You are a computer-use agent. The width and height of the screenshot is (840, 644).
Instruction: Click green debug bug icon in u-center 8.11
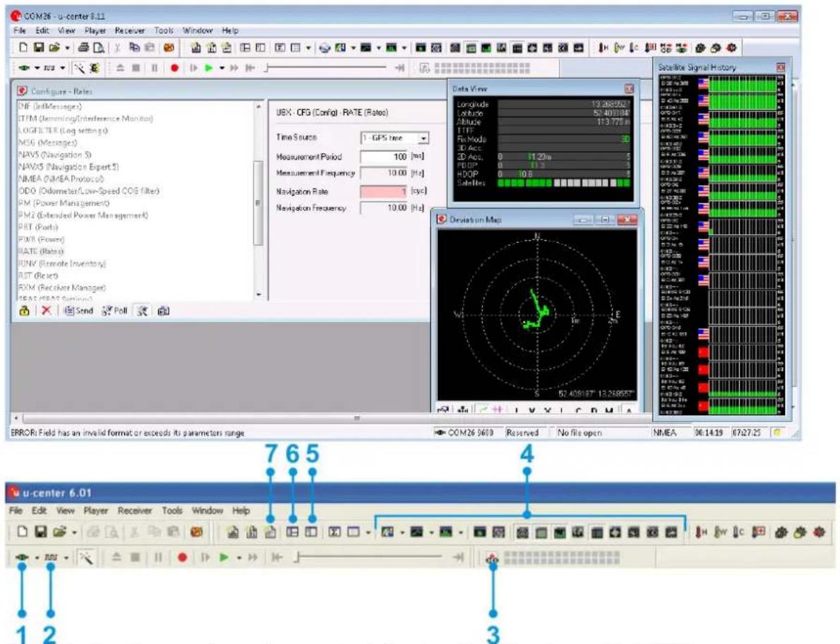pyautogui.click(x=95, y=68)
